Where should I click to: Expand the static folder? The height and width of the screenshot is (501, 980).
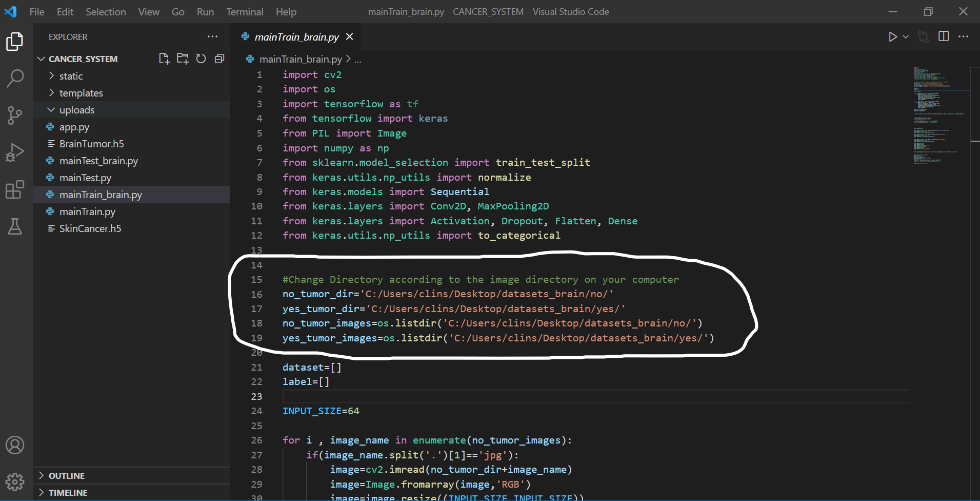pos(51,76)
